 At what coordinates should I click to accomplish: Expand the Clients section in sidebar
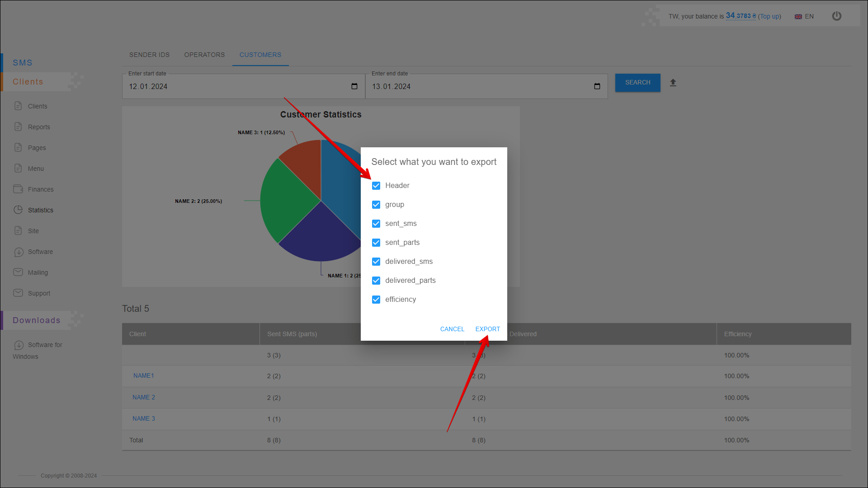click(x=28, y=82)
